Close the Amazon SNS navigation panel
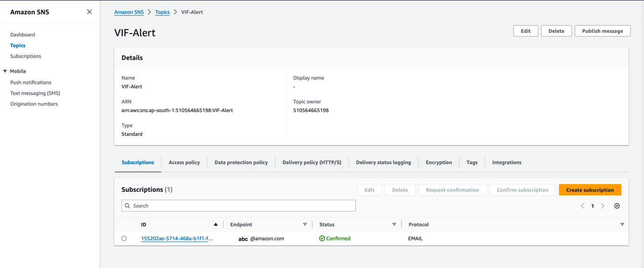The width and height of the screenshot is (644, 268). (x=89, y=12)
